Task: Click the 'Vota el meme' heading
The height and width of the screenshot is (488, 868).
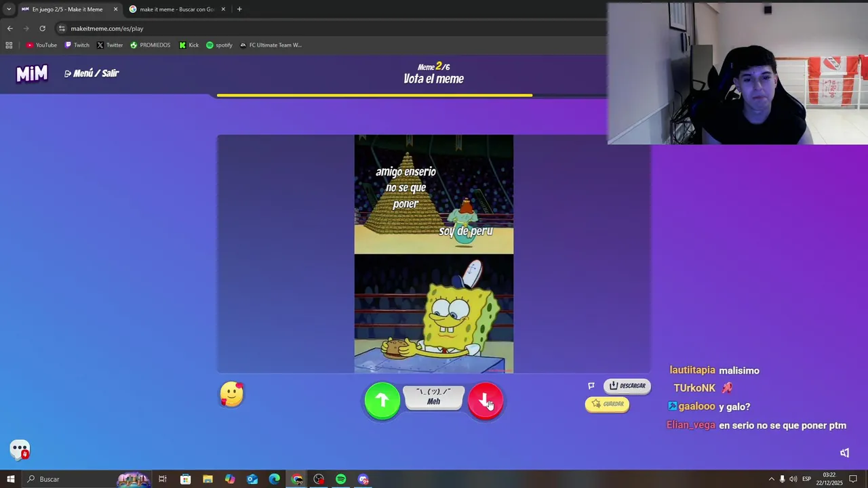Action: tap(433, 79)
